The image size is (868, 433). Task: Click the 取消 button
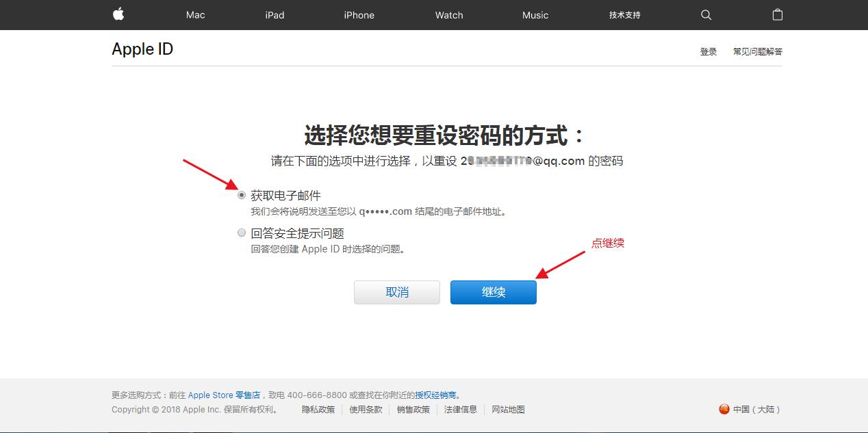(397, 292)
